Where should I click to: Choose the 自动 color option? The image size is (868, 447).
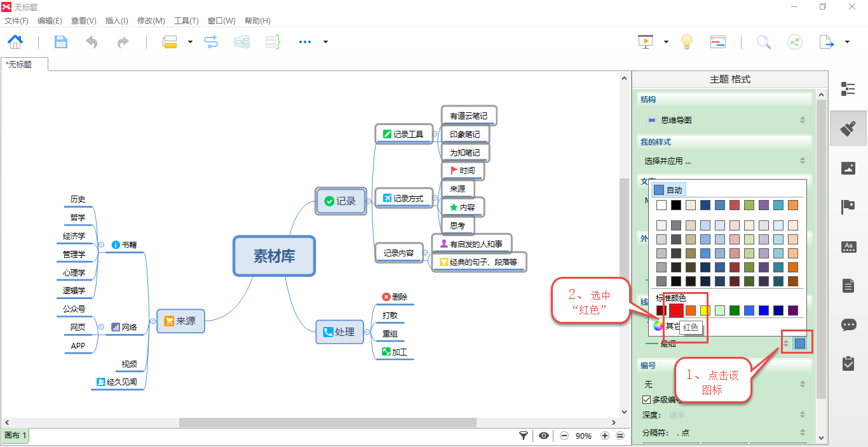click(x=668, y=190)
